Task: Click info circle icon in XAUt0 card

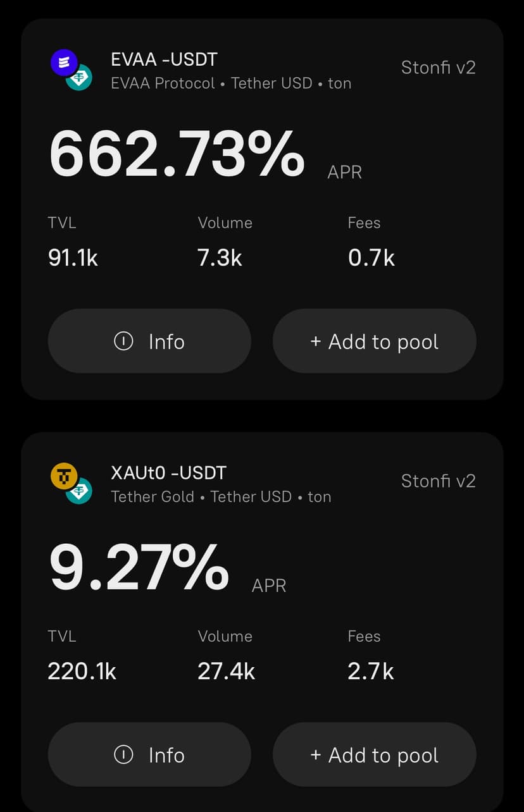Action: [123, 754]
